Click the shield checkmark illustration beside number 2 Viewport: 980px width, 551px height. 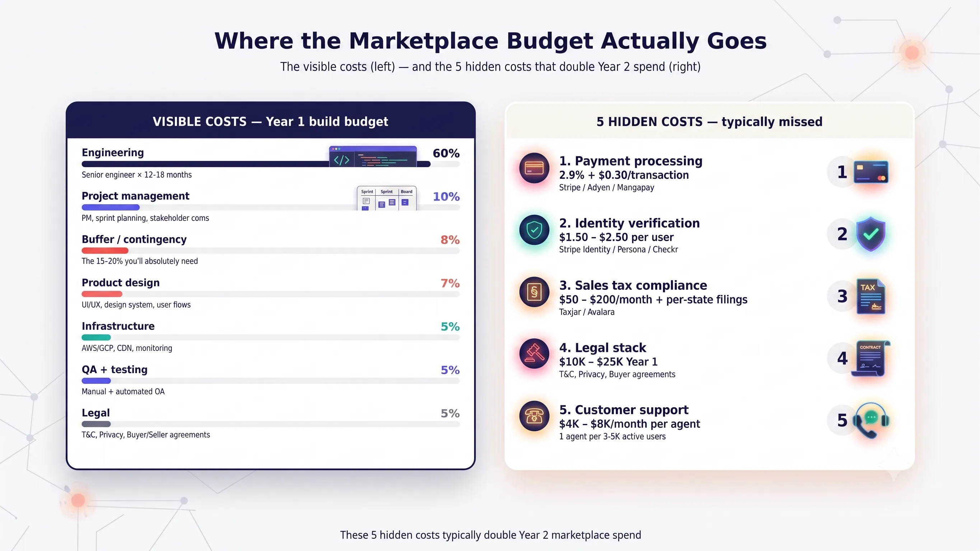(871, 234)
